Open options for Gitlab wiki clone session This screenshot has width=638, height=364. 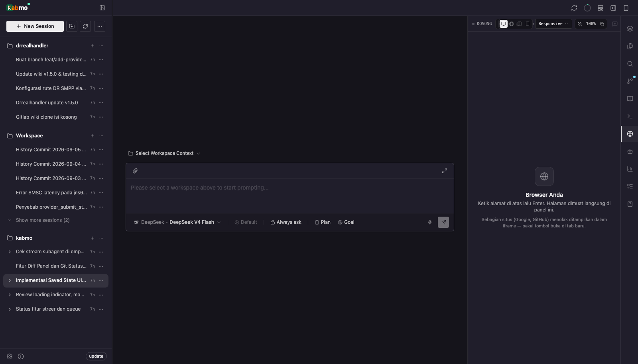[101, 117]
